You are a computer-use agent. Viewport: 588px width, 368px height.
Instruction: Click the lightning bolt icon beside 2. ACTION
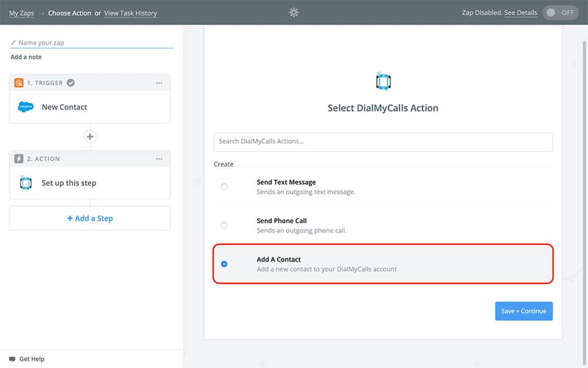tap(19, 159)
